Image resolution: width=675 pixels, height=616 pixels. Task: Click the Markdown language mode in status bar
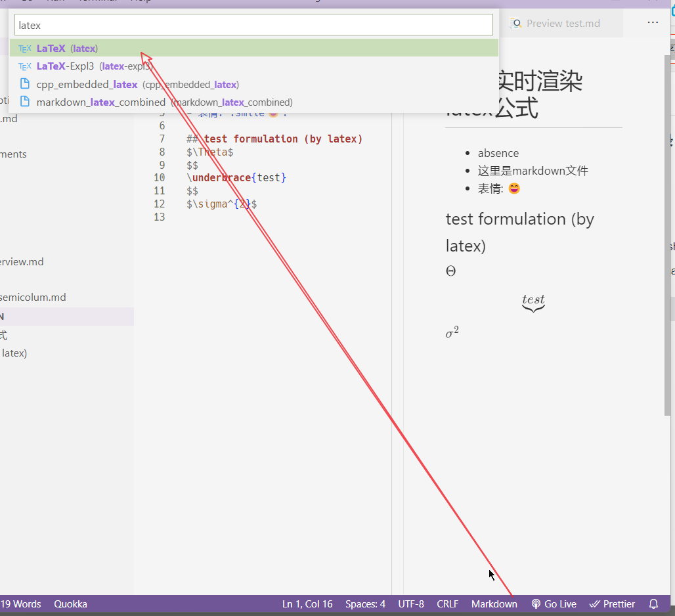[494, 604]
